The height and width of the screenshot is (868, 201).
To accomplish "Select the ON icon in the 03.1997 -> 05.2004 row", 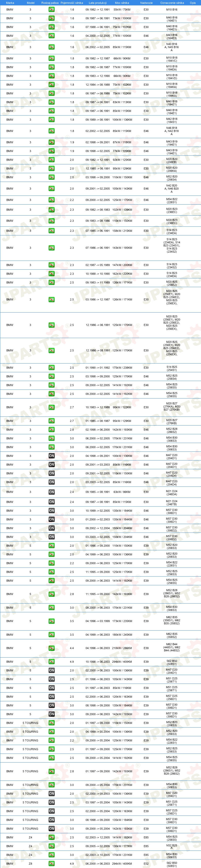I will 51,802.
